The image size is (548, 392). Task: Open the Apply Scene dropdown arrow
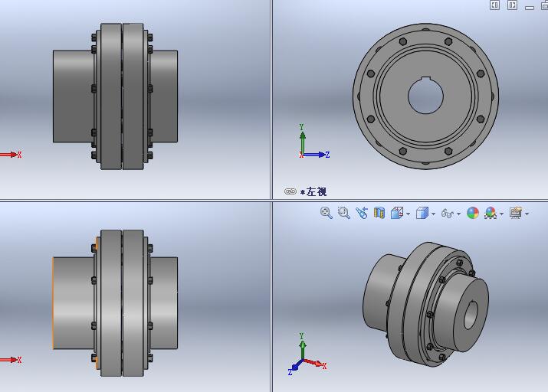click(501, 214)
